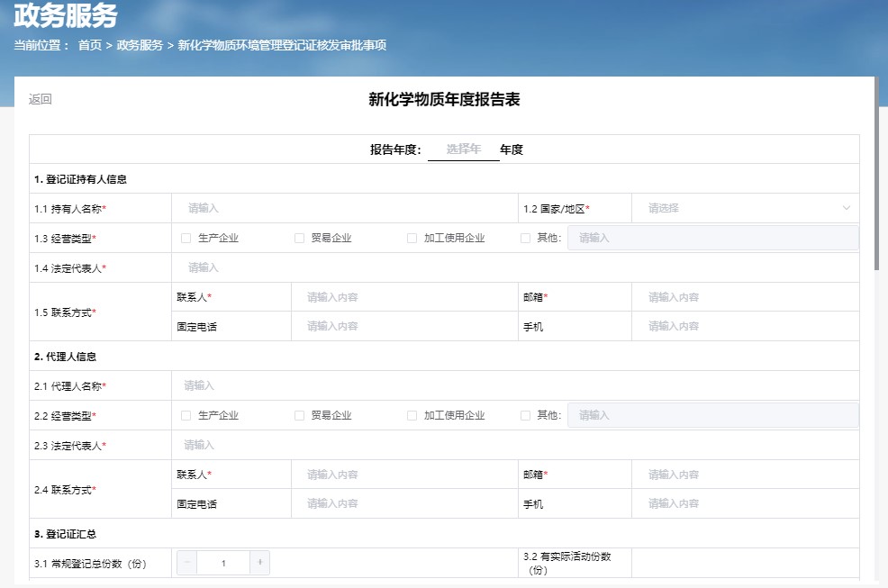Click the 国家/地区 dropdown chevron arrow

point(847,208)
